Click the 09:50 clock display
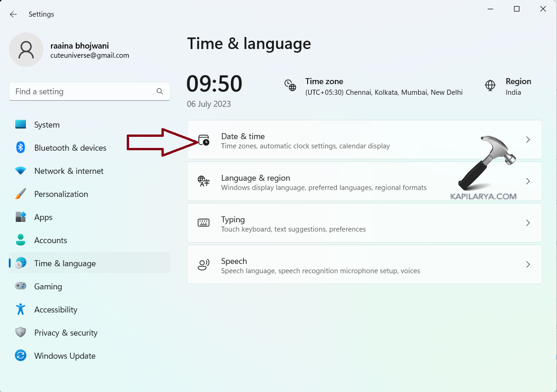 pyautogui.click(x=214, y=84)
